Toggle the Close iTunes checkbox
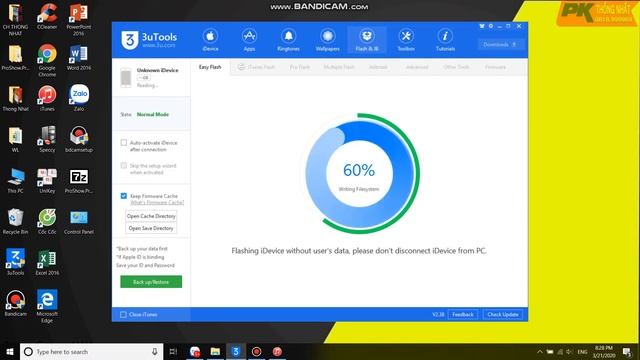The height and width of the screenshot is (360, 640). tap(123, 314)
